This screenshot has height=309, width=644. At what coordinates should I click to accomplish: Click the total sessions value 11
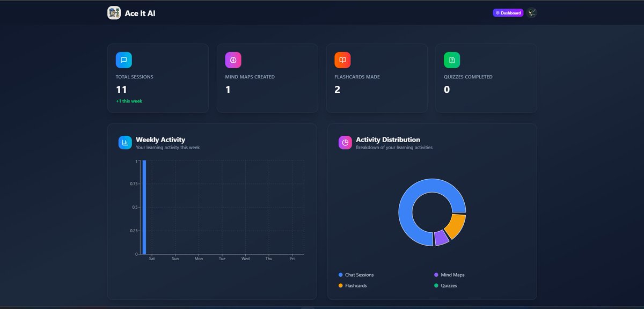pyautogui.click(x=121, y=90)
